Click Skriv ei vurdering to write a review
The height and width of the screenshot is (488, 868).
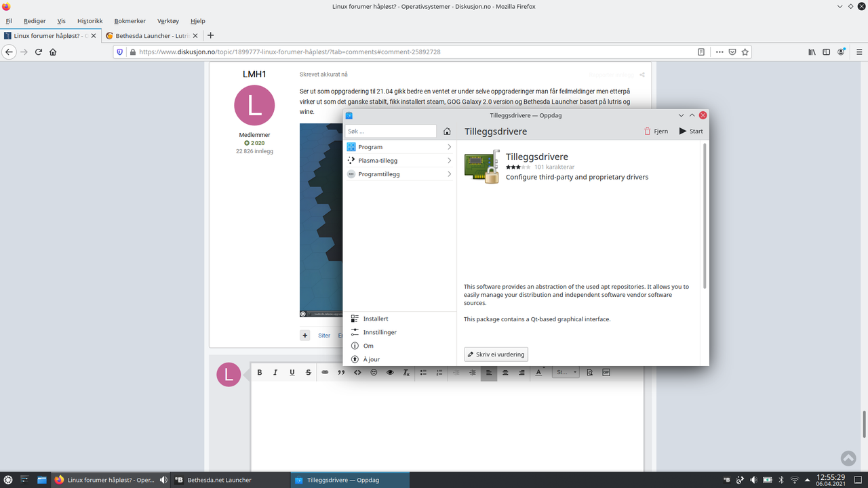pos(496,354)
